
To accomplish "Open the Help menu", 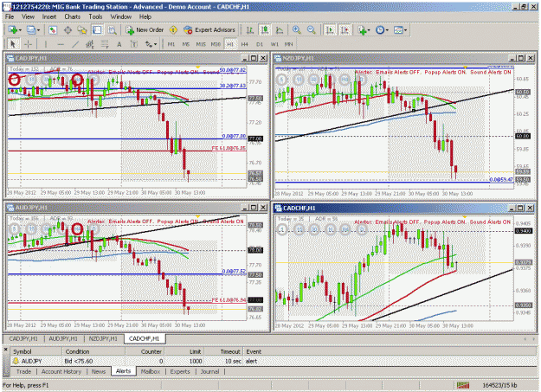I will [145, 16].
